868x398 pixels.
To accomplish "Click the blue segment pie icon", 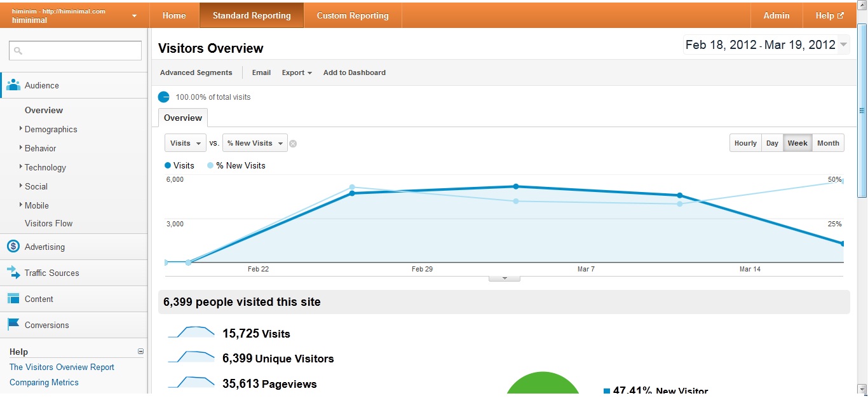I will [164, 97].
